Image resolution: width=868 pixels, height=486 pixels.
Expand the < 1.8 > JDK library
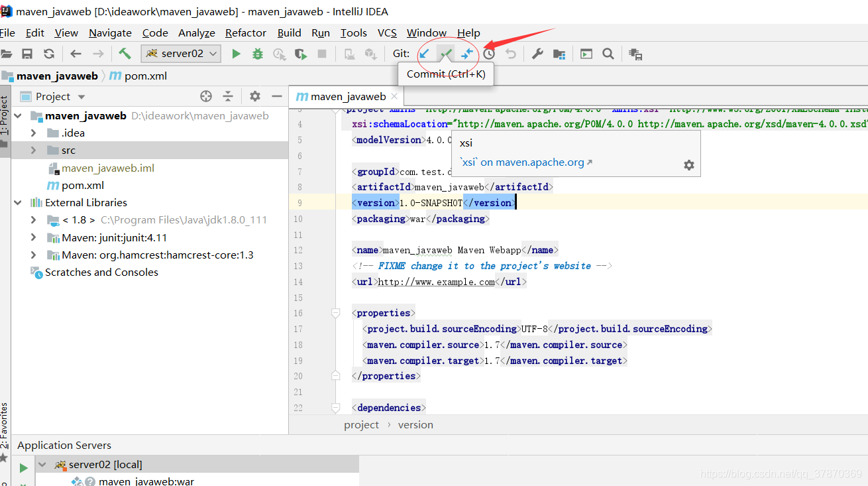[33, 220]
